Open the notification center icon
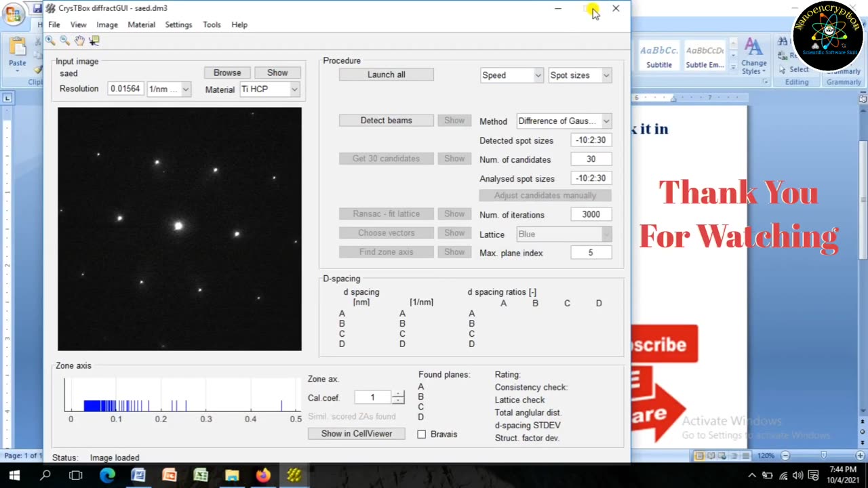The height and width of the screenshot is (488, 868). 813,476
